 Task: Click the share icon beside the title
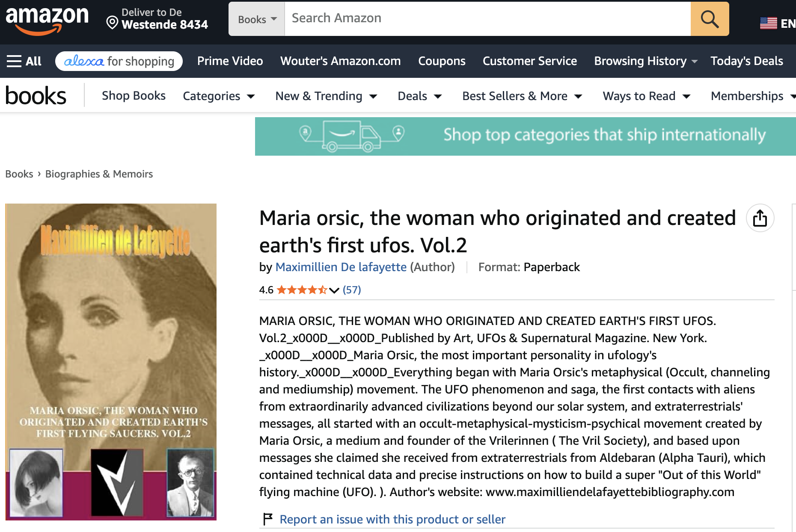coord(760,218)
